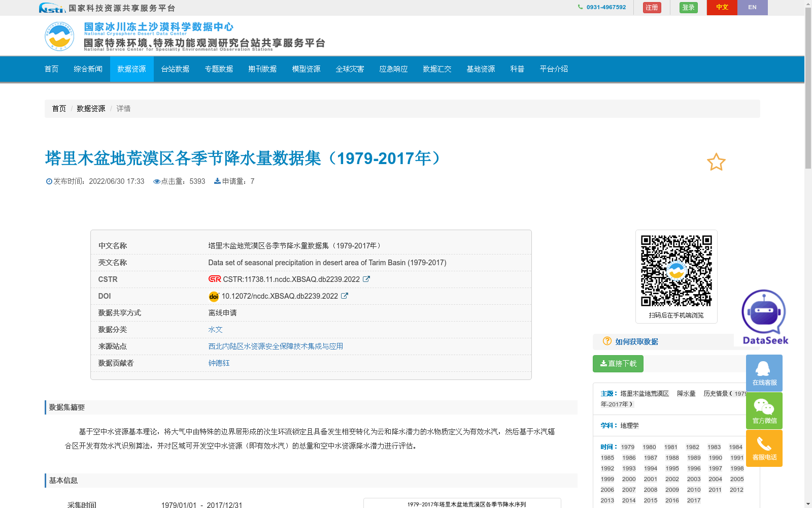Screen dimensions: 812x508
Task: Click the NSTI logo at top
Action: (x=52, y=8)
